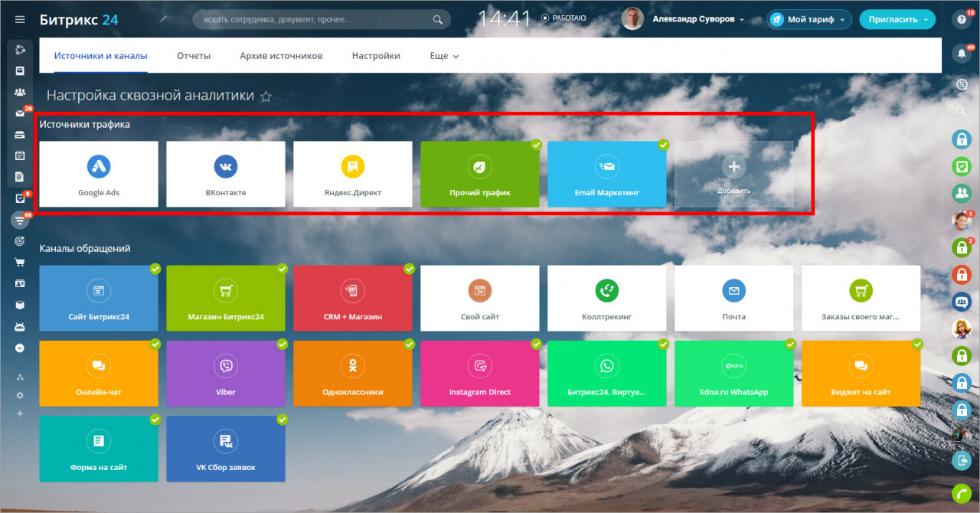Open the green checkmark chat in right panel
The height and width of the screenshot is (513, 980).
962,166
